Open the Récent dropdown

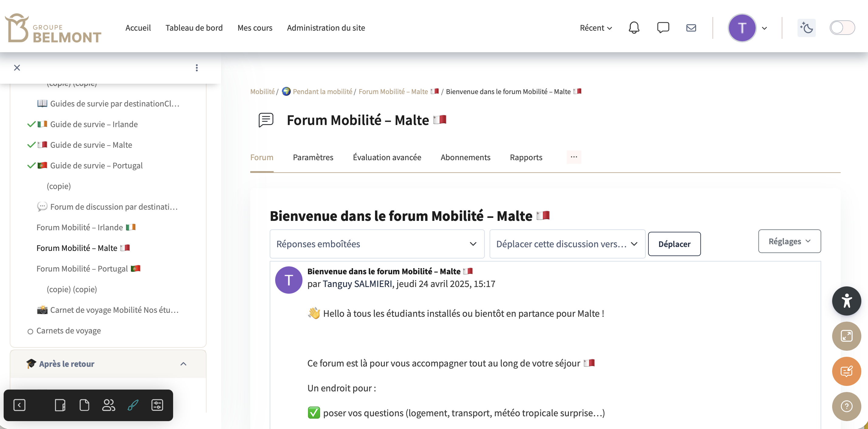point(595,28)
